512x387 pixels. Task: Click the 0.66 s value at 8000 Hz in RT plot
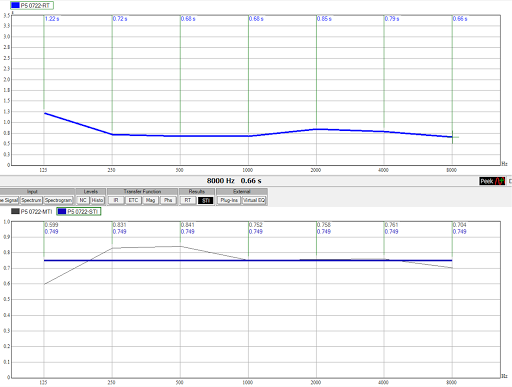click(x=460, y=19)
